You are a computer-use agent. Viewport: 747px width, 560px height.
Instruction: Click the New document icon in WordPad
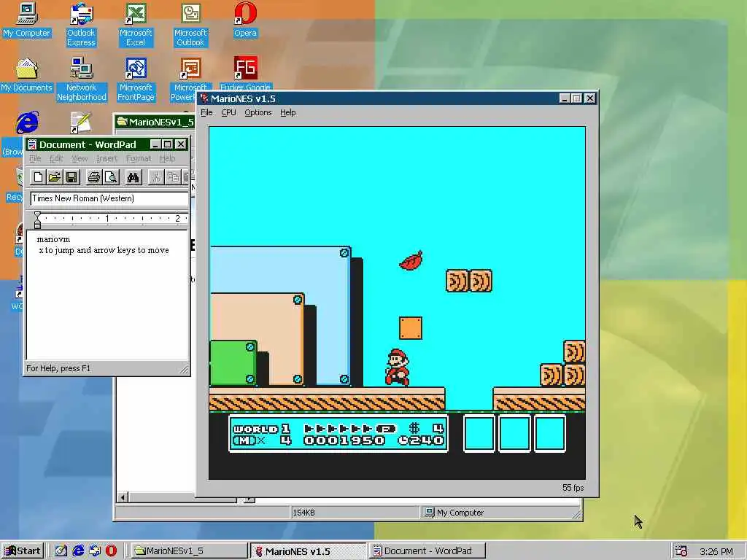click(x=38, y=178)
